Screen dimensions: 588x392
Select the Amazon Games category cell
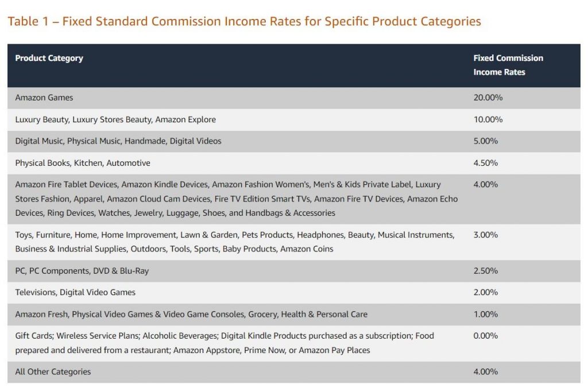[44, 98]
